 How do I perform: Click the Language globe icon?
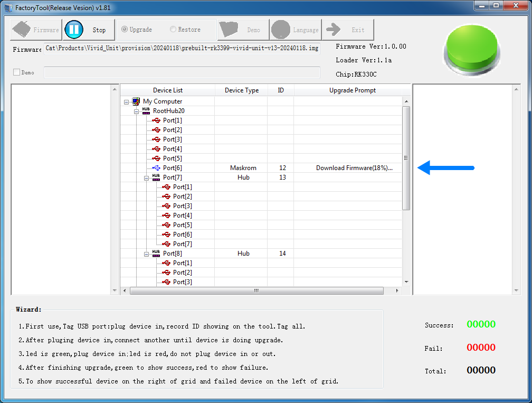point(281,30)
